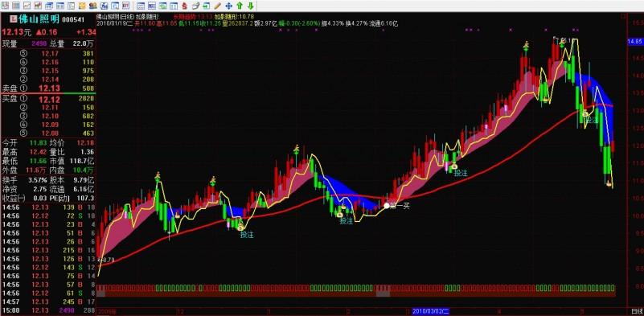Select the 14:56 tick row with volume 143

(x=48, y=268)
